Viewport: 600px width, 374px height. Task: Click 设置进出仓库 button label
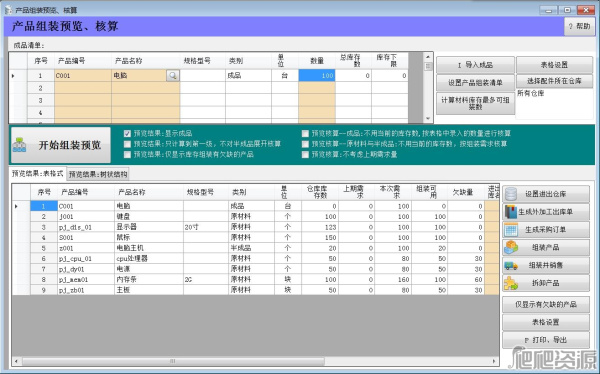[545, 194]
